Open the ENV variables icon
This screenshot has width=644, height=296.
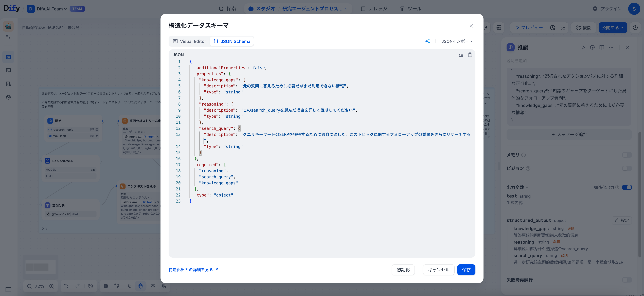499,28
